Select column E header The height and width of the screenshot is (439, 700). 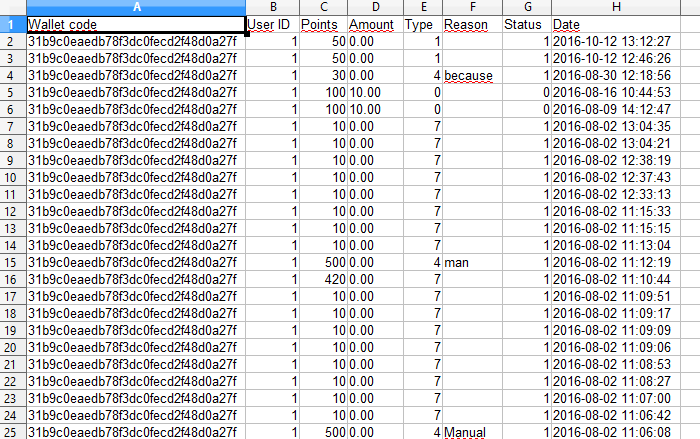[423, 7]
